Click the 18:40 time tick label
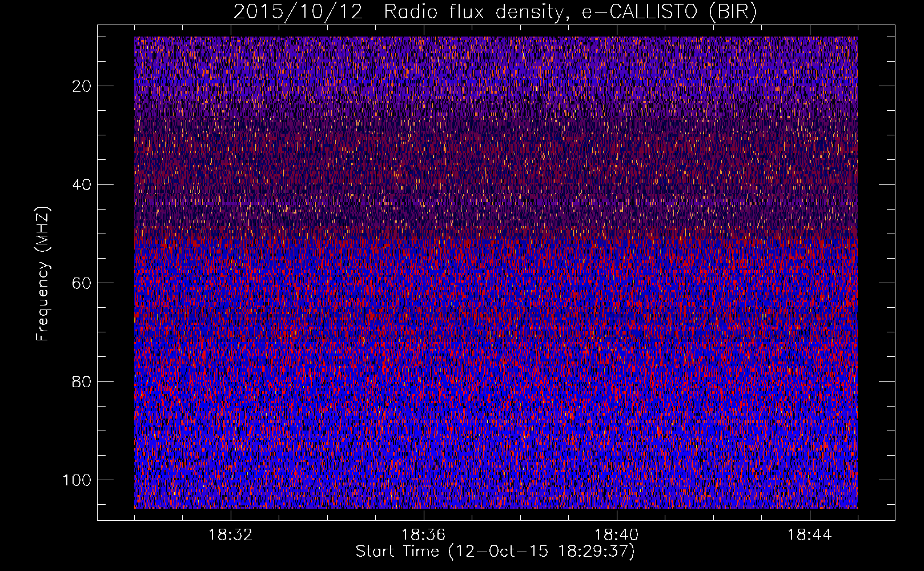924x571 pixels. pyautogui.click(x=616, y=534)
